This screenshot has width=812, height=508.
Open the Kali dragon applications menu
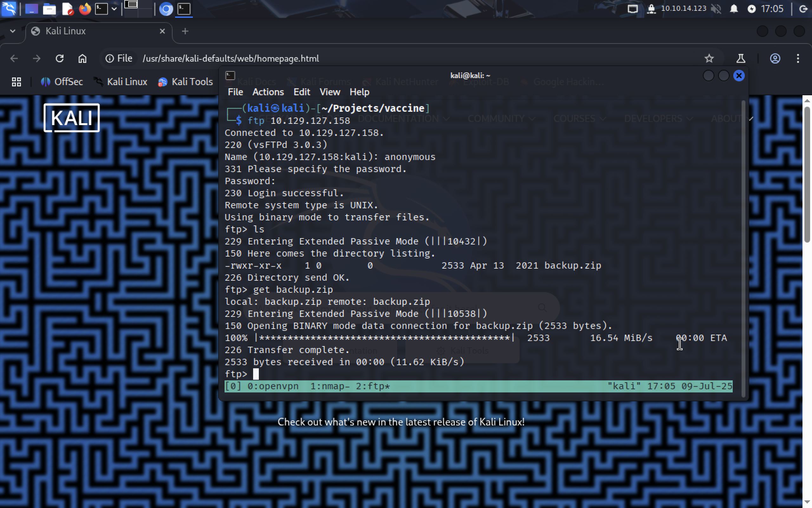(x=9, y=9)
